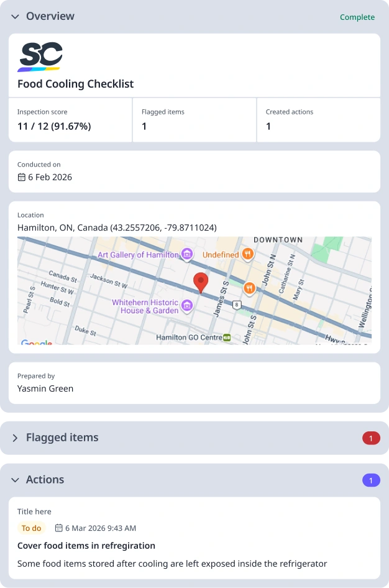
Task: Click the To do status tag
Action: click(32, 528)
